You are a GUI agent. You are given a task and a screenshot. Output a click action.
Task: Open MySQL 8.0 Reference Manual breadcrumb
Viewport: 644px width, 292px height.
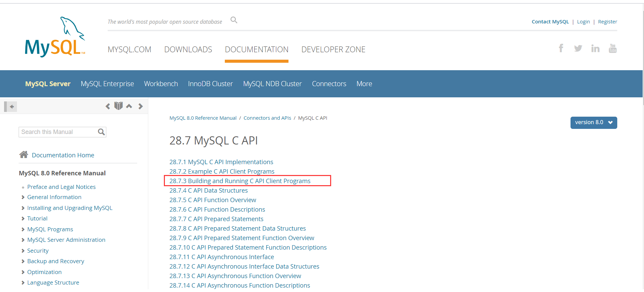point(203,118)
